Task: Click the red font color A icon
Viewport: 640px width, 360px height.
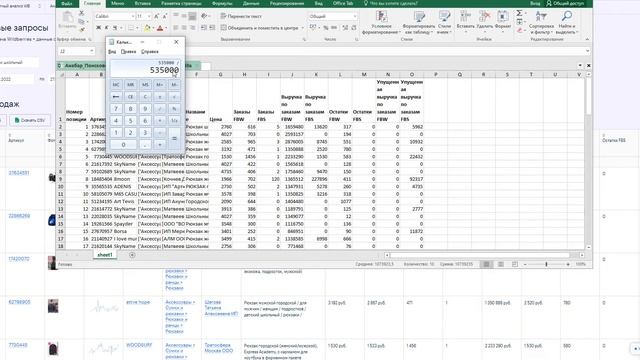Action: tap(160, 28)
